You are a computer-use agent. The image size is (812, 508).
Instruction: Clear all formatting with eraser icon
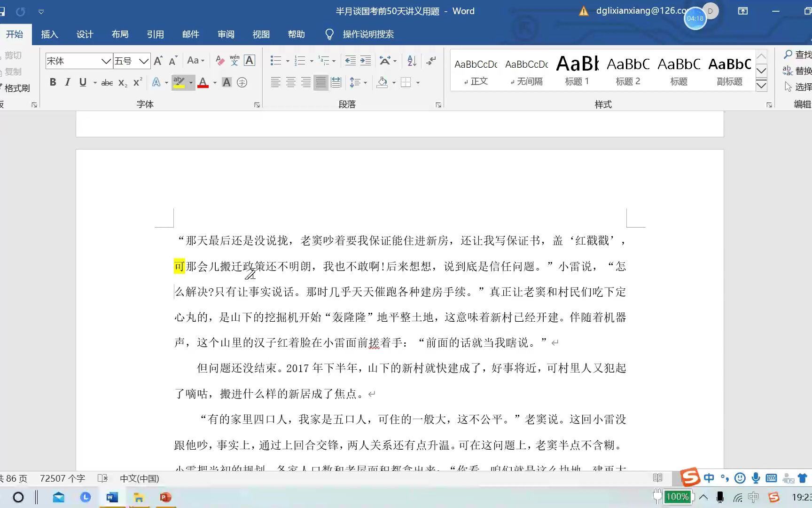(219, 61)
